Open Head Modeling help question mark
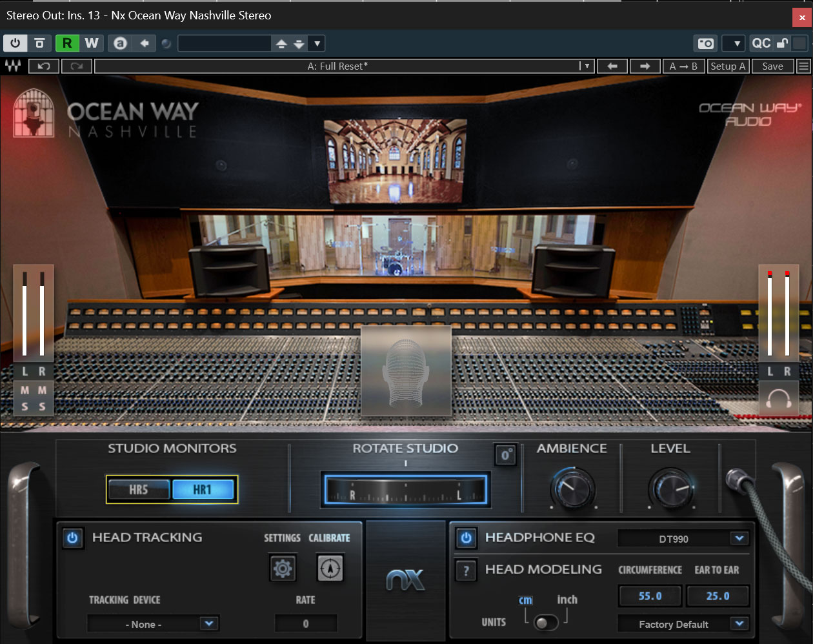 466,570
